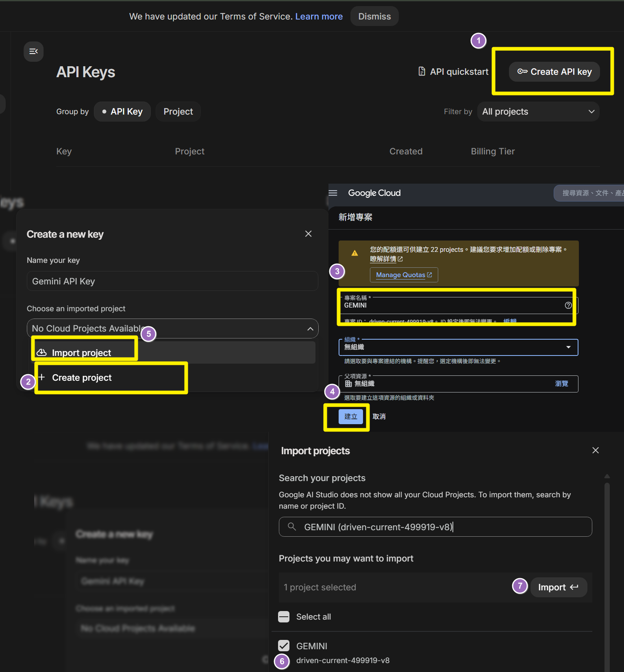Click the project search field in Import projects
The height and width of the screenshot is (672, 624).
click(435, 527)
